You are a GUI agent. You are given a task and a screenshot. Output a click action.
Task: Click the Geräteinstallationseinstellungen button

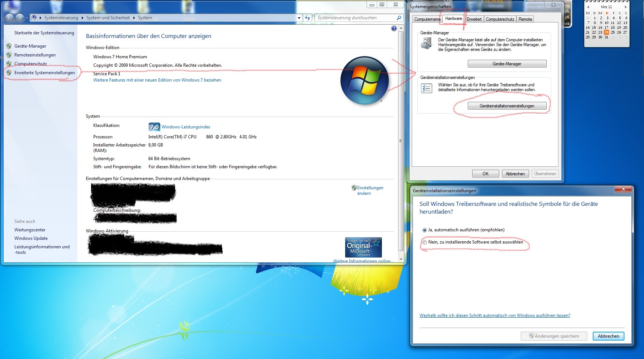(x=507, y=106)
